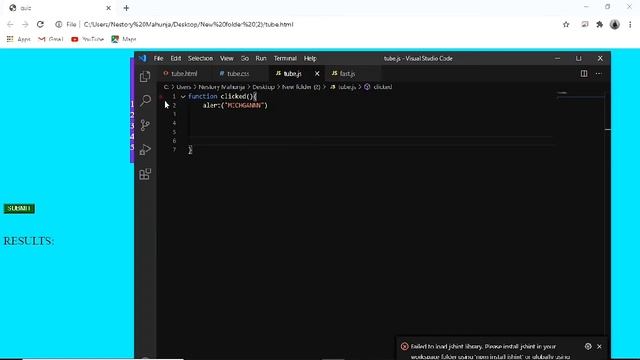View site information icon in address bar
Viewport: 640px width, 360px height.
click(x=59, y=24)
